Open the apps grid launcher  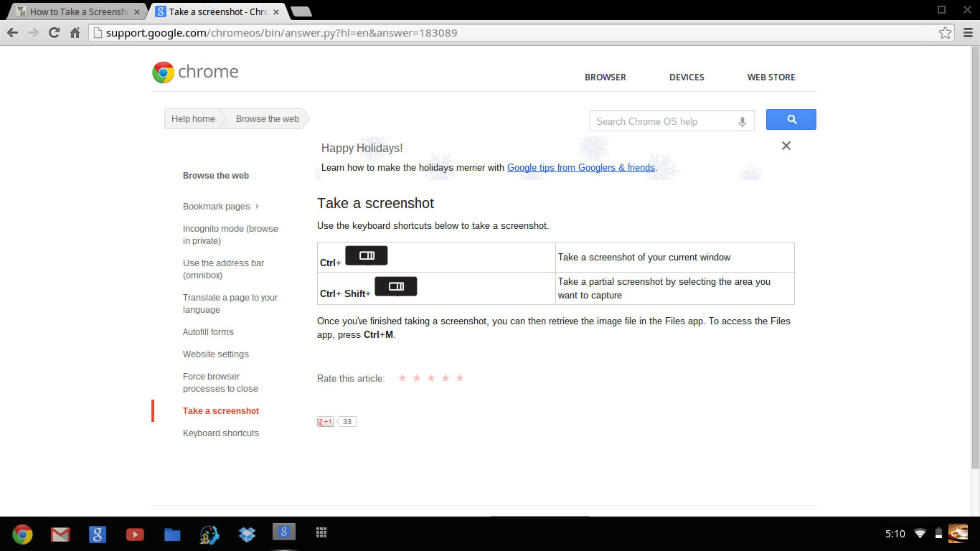click(321, 532)
